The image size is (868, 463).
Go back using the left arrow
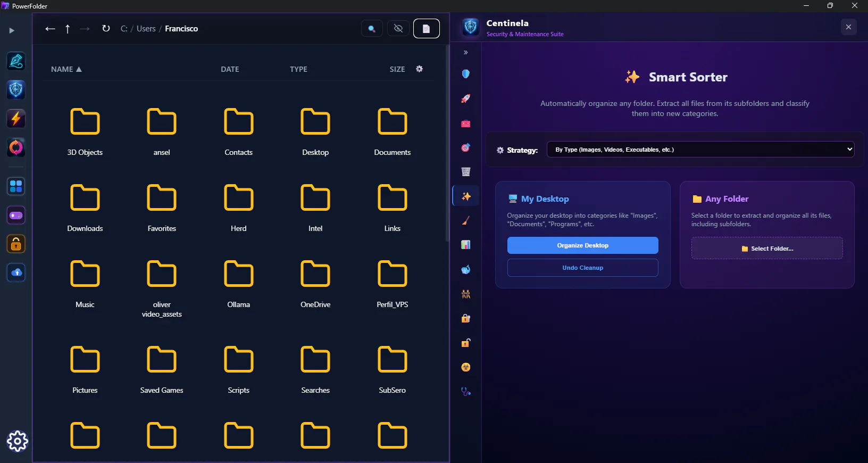point(50,29)
